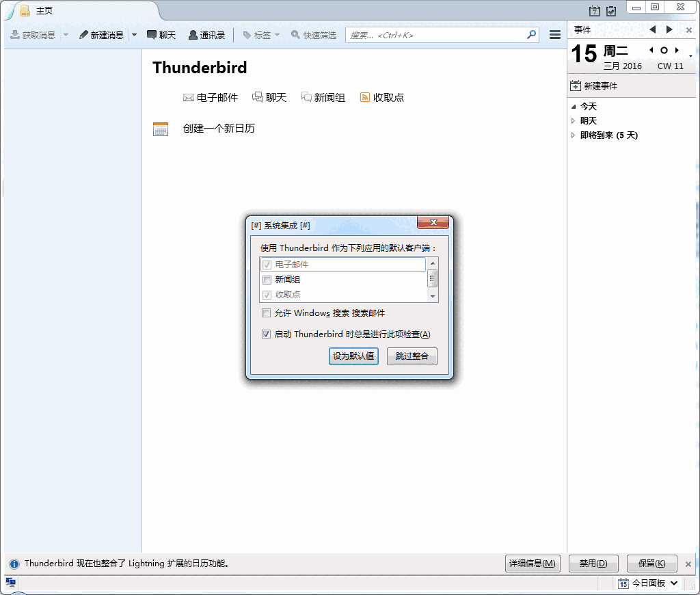Collapse the 今天 section
The height and width of the screenshot is (595, 700).
pos(574,107)
